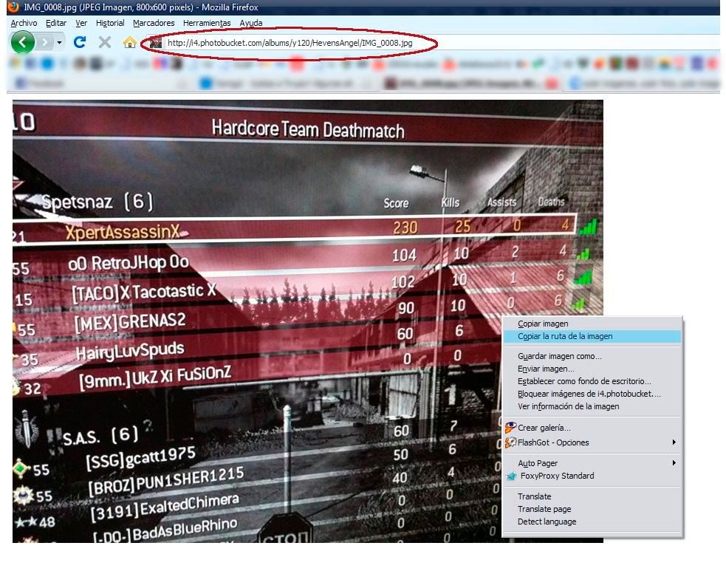Choose Detect language option
This screenshot has width=726, height=588.
[x=592, y=522]
